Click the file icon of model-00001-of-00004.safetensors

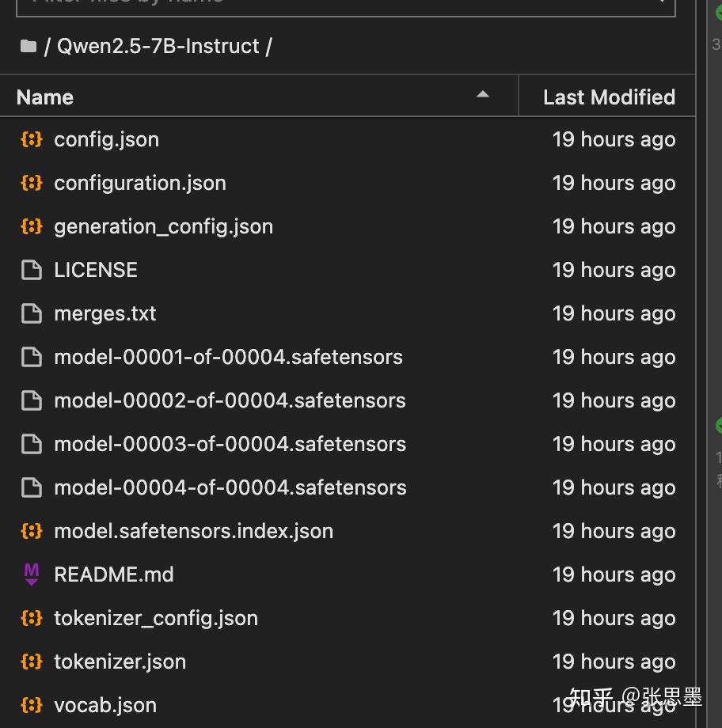31,358
